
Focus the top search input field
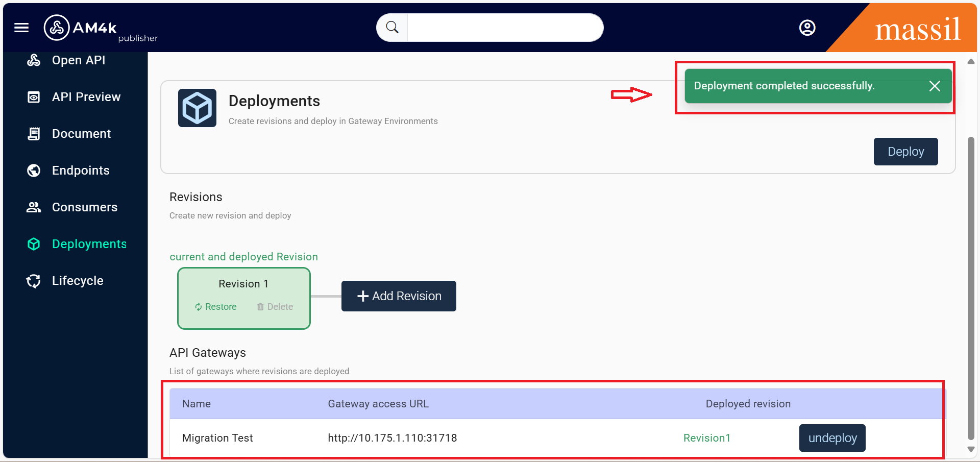click(x=504, y=28)
